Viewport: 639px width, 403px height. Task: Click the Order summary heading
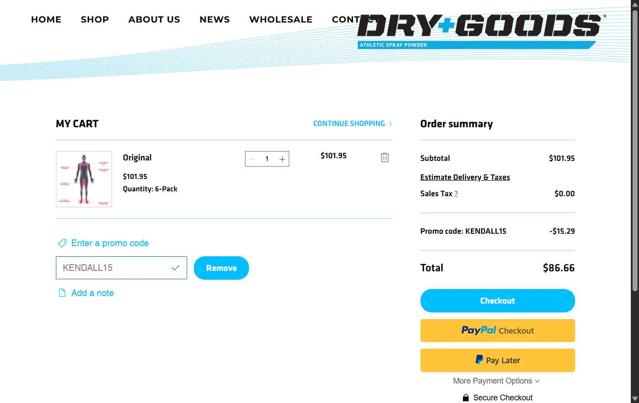click(456, 124)
